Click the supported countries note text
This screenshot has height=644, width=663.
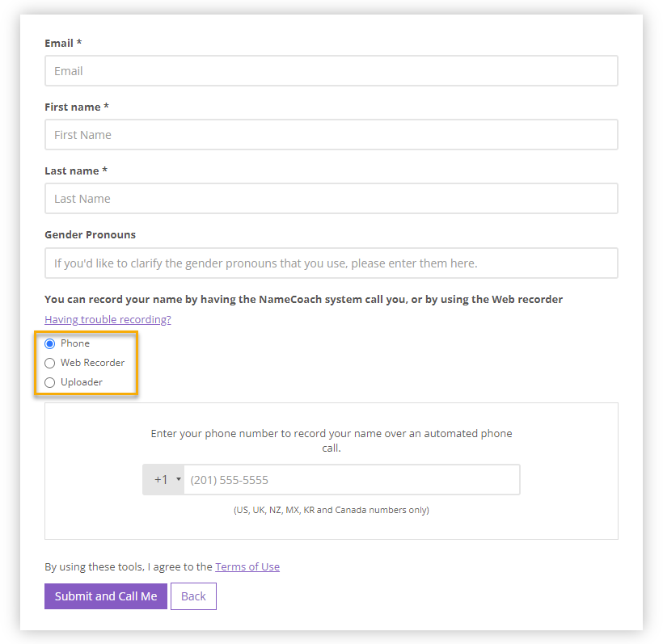pos(331,510)
